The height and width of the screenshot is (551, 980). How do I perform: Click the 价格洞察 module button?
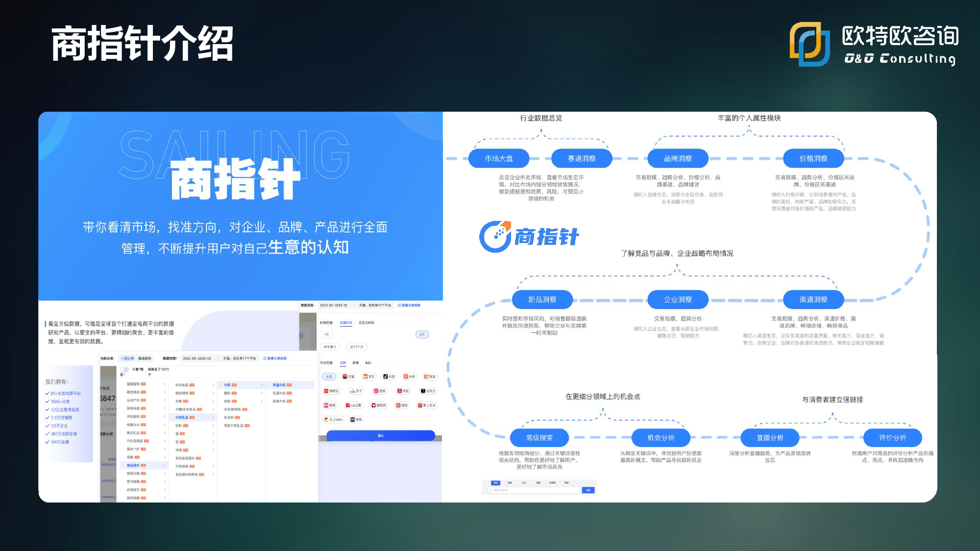(813, 158)
